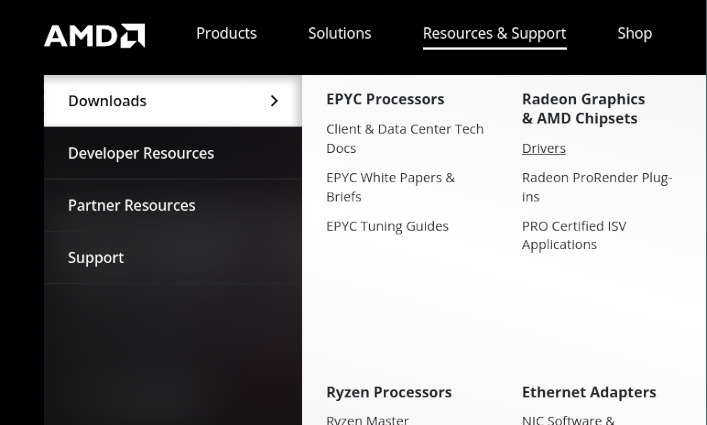This screenshot has width=707, height=425.
Task: Open the Drivers link
Action: pyautogui.click(x=544, y=148)
